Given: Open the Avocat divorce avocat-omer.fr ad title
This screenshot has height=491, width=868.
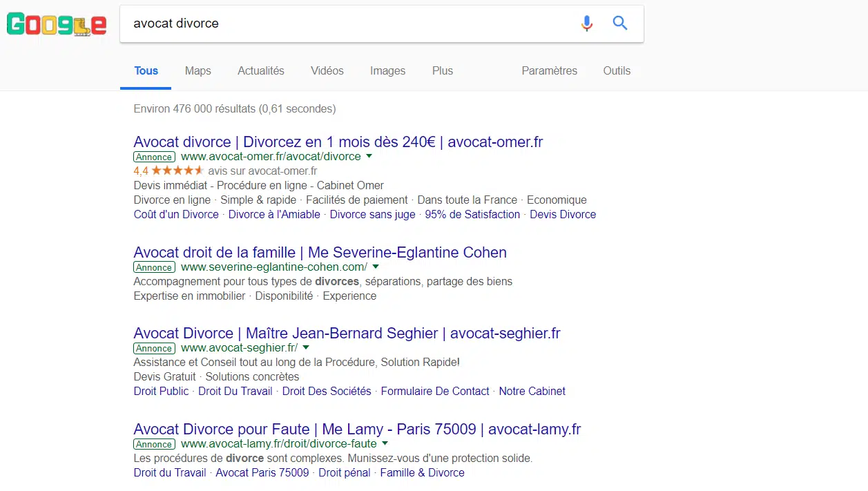Looking at the screenshot, I should [338, 142].
